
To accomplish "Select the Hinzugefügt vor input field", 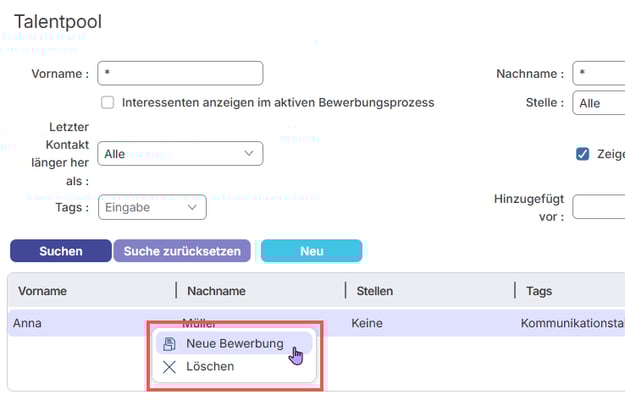I will tap(598, 207).
